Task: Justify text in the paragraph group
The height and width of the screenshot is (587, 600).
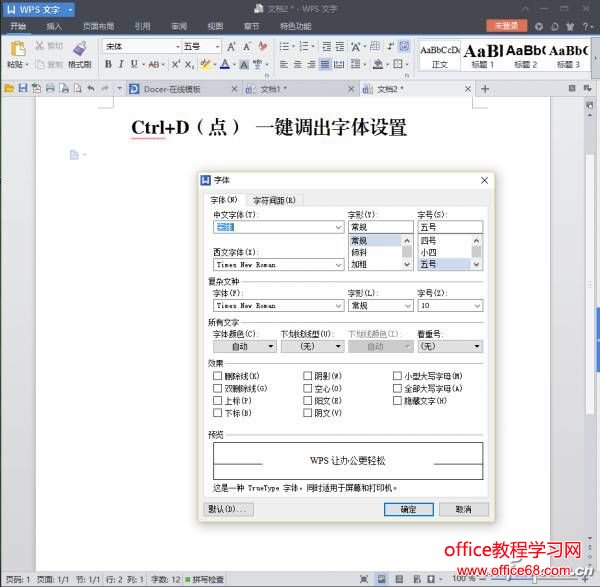Action: click(325, 64)
